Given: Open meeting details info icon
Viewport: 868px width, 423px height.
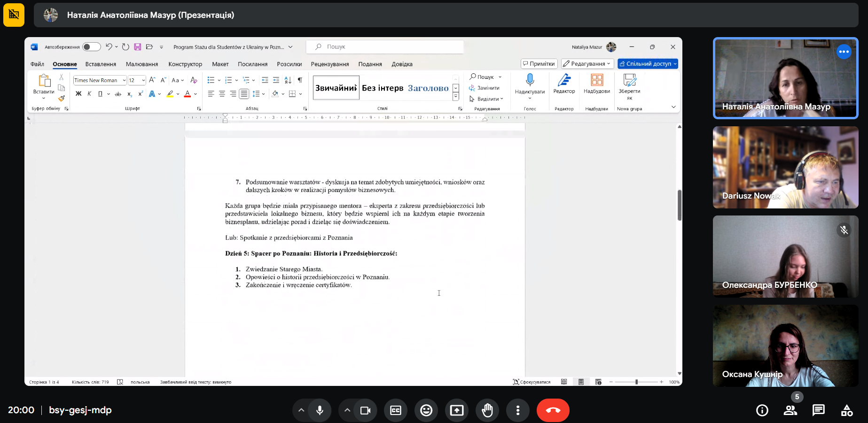Looking at the screenshot, I should click(x=762, y=410).
